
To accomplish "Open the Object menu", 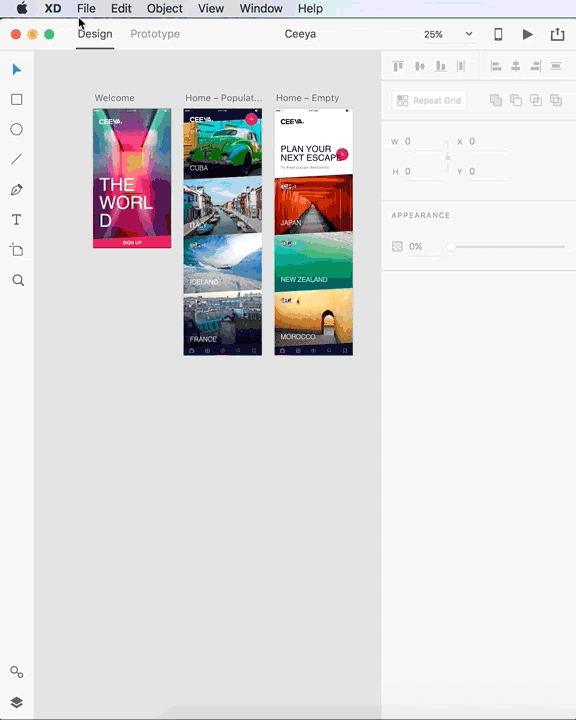I will (165, 8).
